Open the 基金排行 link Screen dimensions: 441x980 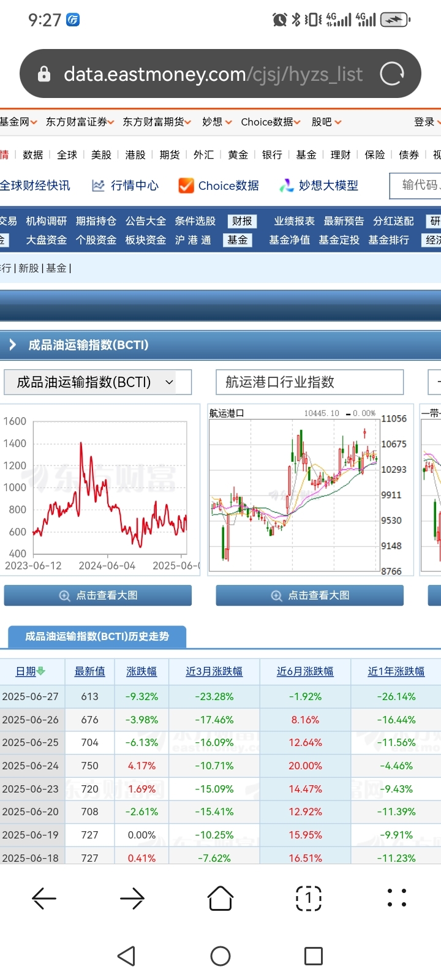(389, 240)
